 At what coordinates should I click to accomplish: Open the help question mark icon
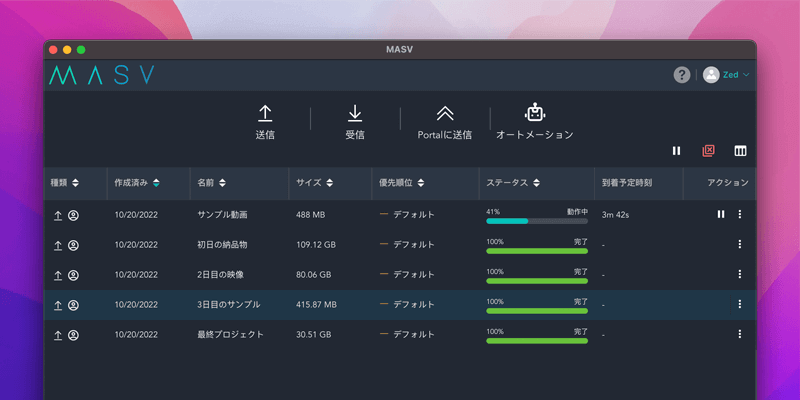682,75
